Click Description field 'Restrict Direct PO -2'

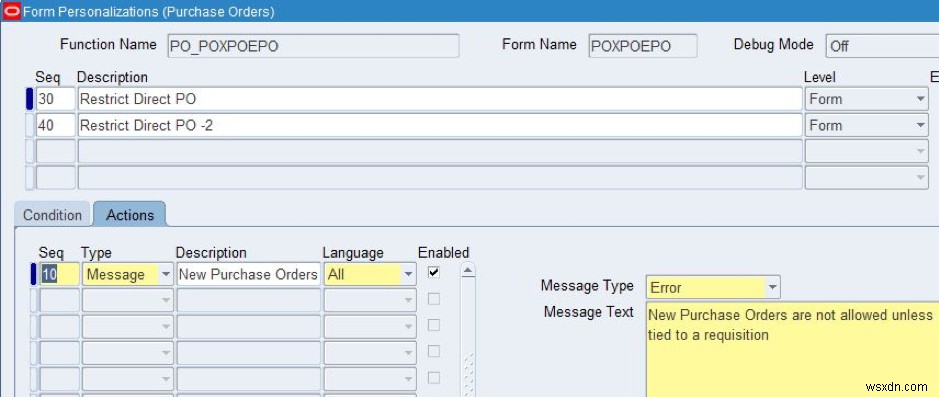click(440, 125)
